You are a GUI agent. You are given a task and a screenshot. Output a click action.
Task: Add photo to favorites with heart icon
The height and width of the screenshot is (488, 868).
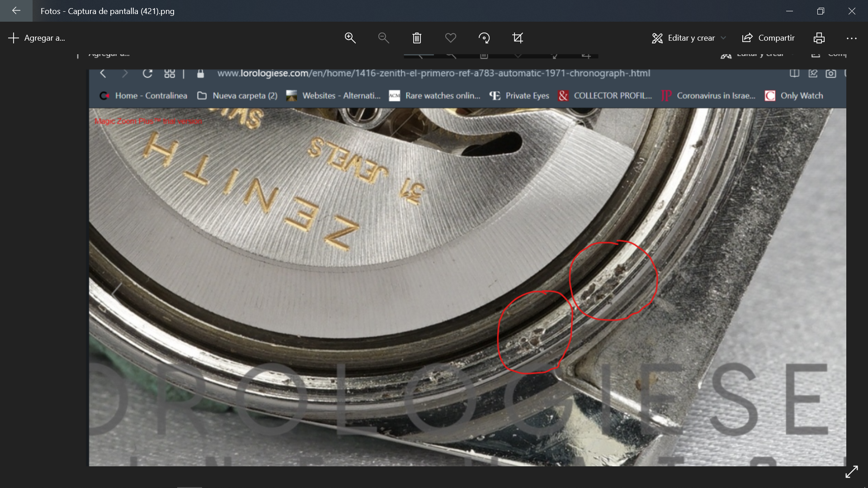[x=450, y=38]
